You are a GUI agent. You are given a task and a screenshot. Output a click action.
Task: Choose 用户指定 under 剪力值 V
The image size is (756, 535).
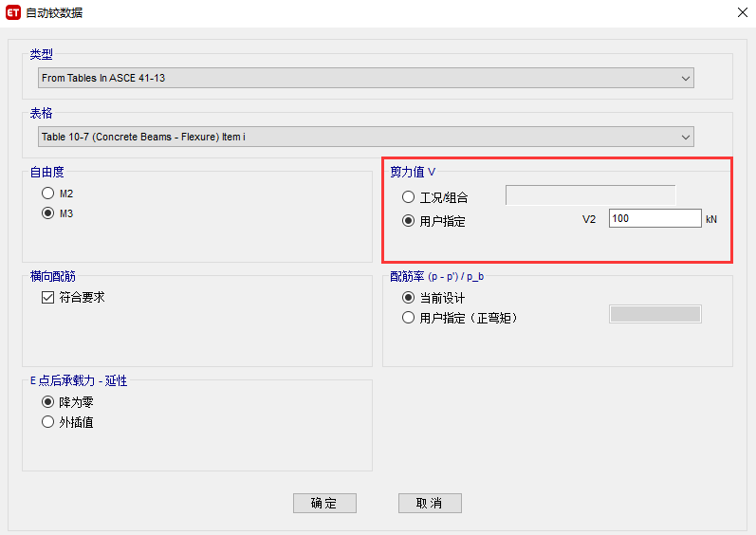tap(409, 221)
